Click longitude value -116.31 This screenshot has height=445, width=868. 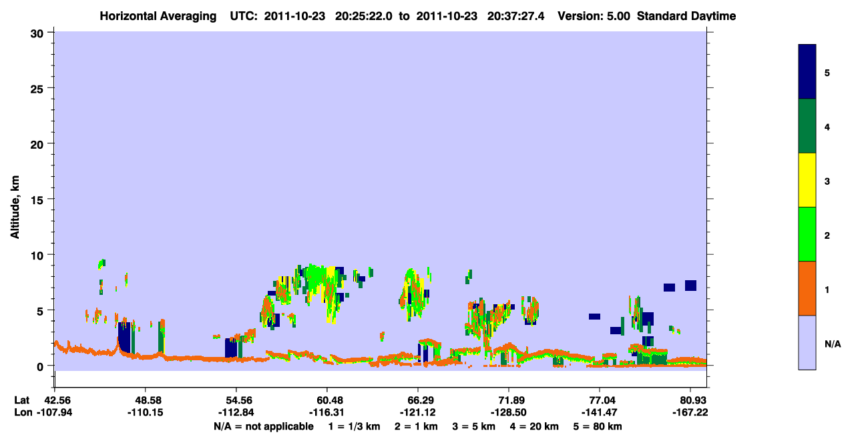327,412
